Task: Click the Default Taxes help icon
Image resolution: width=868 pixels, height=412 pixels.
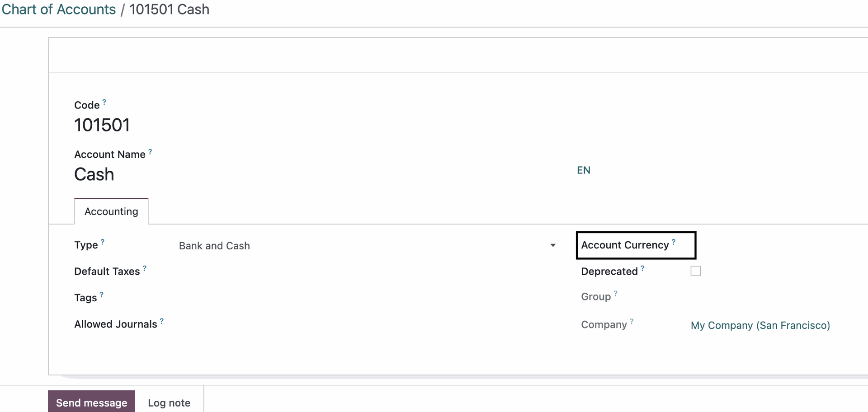Action: click(x=145, y=268)
